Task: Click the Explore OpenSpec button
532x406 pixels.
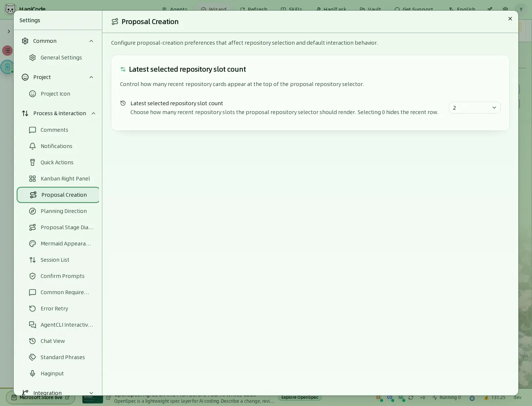Action: pos(300,398)
